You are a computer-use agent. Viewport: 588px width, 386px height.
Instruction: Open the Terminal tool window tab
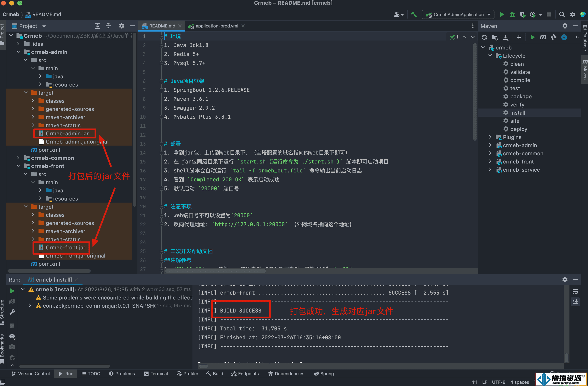pyautogui.click(x=156, y=374)
